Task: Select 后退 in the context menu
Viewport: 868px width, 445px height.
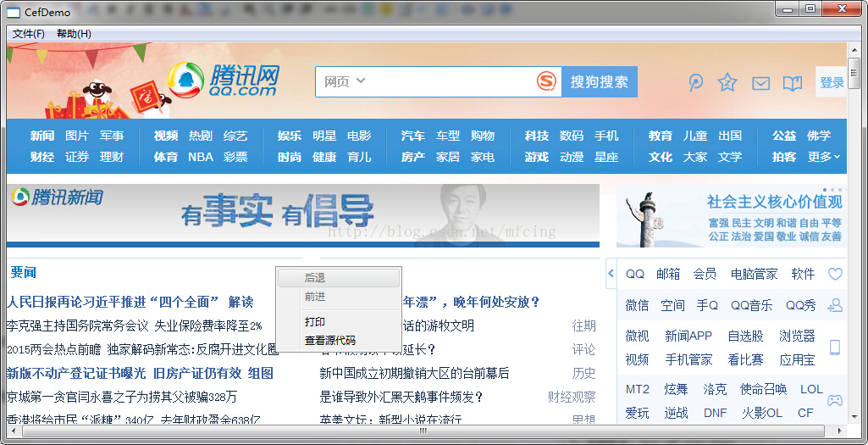Action: pyautogui.click(x=338, y=278)
